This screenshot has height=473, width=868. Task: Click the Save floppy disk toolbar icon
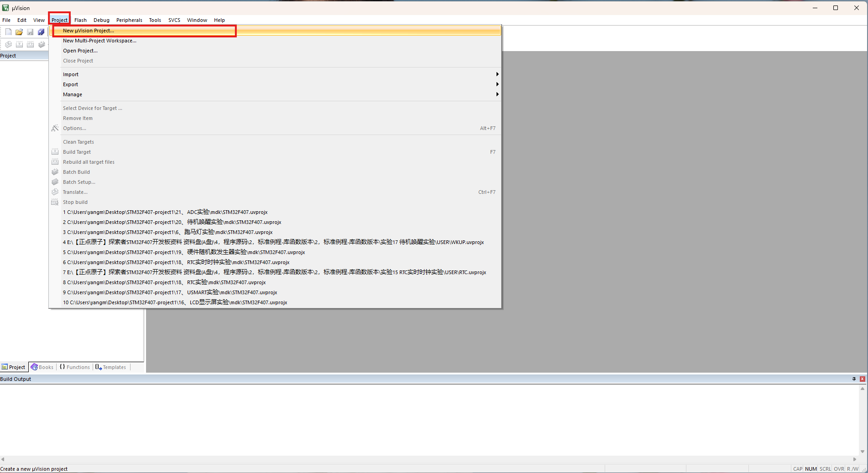pos(30,32)
